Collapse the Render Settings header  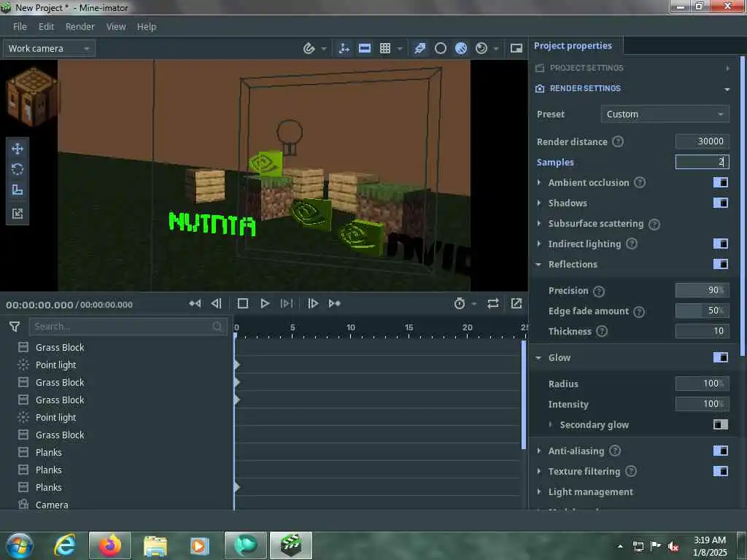(632, 88)
